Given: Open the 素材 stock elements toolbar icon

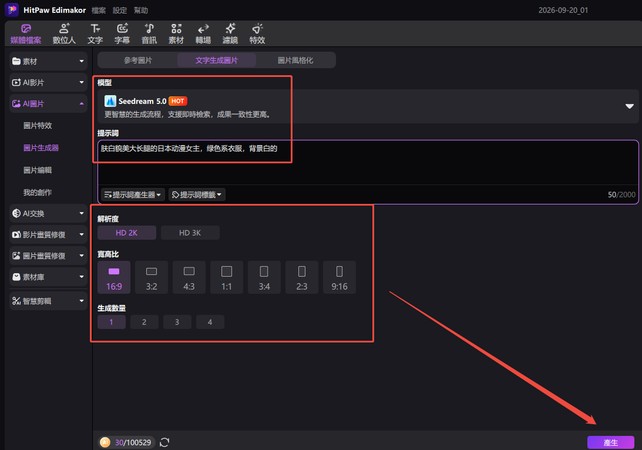Looking at the screenshot, I should coord(176,34).
